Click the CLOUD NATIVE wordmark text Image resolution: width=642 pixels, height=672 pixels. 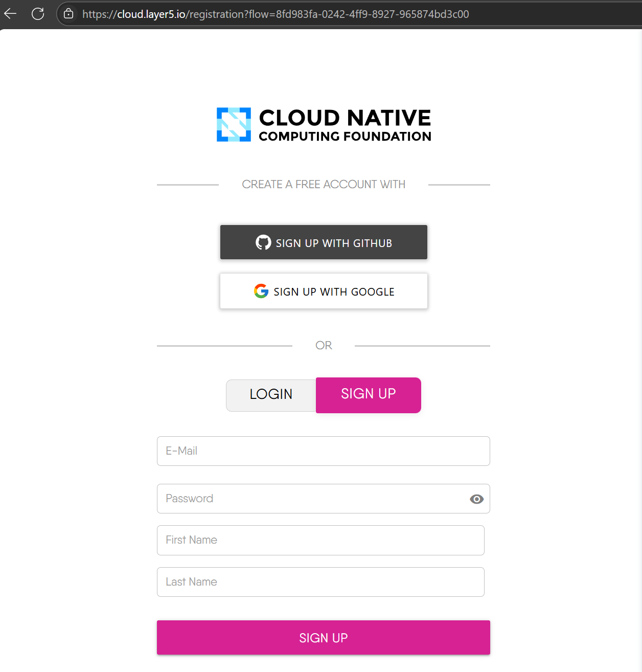click(x=345, y=118)
